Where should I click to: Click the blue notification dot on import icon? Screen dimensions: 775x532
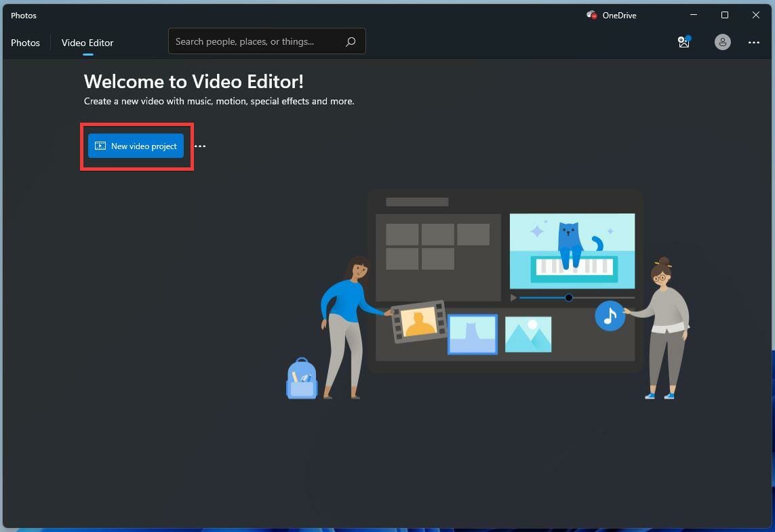(689, 37)
